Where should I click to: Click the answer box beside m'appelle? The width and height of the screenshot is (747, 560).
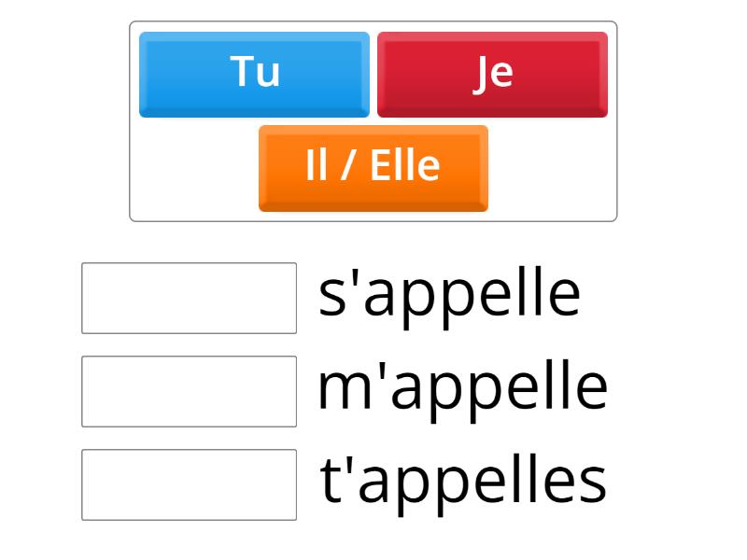coord(189,388)
